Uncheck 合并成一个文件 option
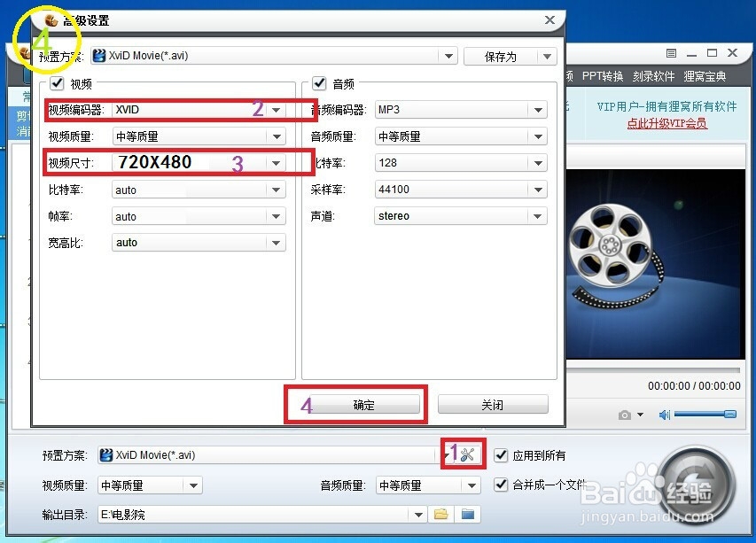 point(501,485)
